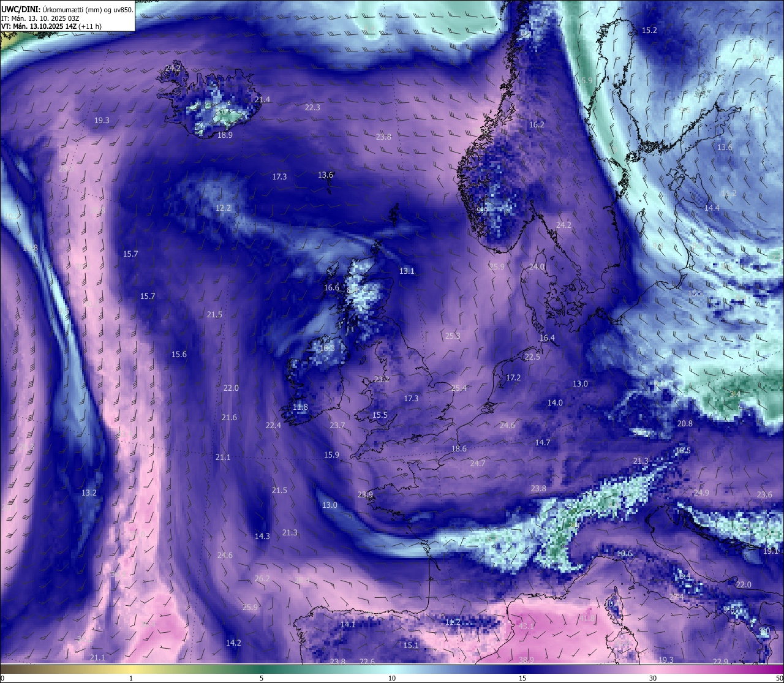Click the 16.6 value west of Scotland

point(331,287)
